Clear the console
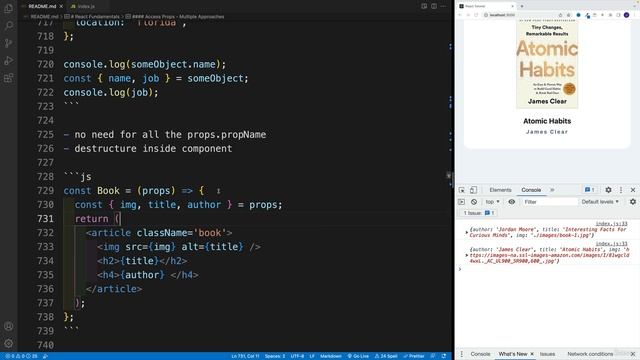The width and height of the screenshot is (640, 360). pos(473,202)
